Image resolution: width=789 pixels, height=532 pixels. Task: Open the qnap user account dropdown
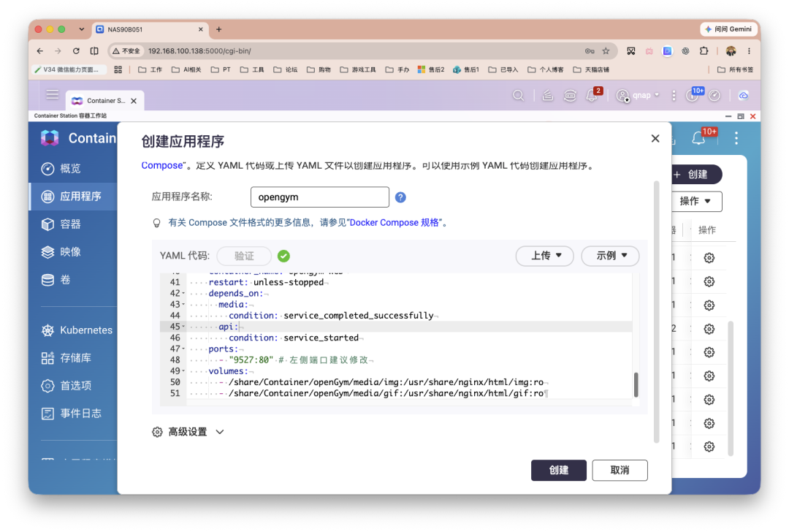637,95
